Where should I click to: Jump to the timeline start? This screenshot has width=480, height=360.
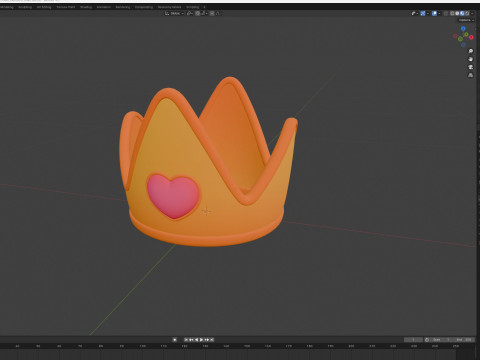coord(186,340)
